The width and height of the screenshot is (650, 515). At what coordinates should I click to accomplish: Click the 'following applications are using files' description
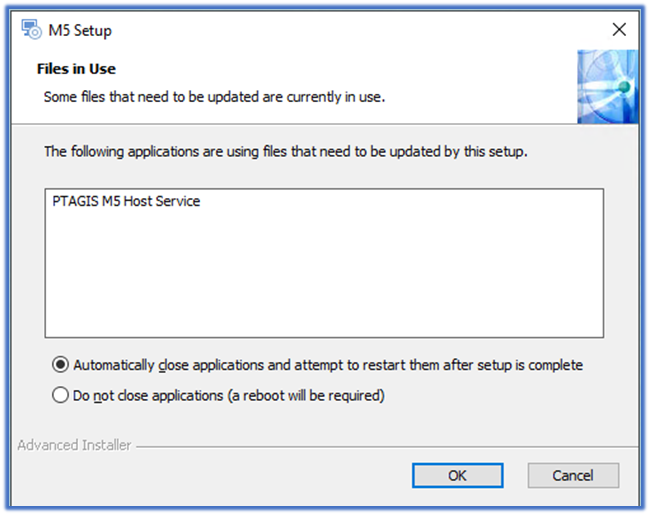pos(286,152)
